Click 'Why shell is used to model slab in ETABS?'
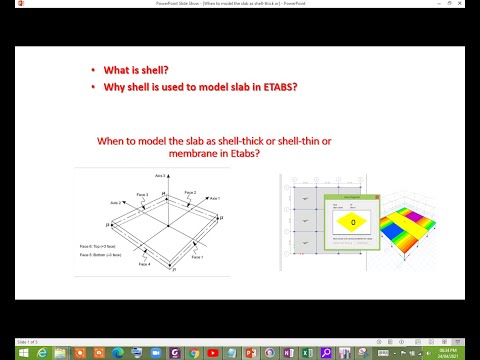 click(x=200, y=87)
